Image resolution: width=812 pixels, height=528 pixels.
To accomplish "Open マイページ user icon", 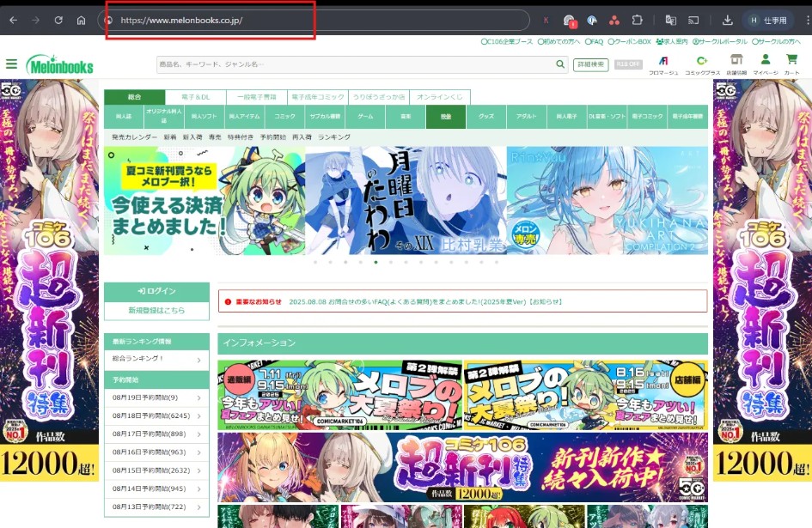I will coord(766,65).
